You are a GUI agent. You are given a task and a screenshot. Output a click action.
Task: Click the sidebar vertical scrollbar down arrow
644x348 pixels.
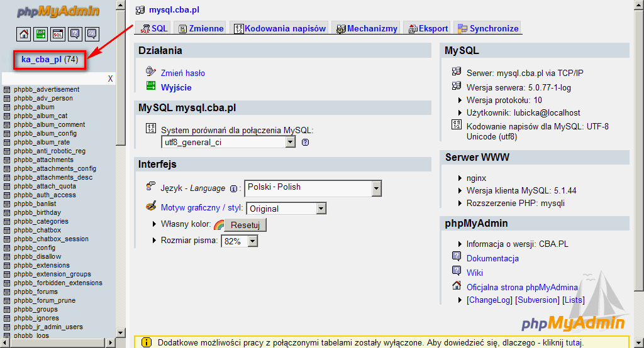[120, 333]
